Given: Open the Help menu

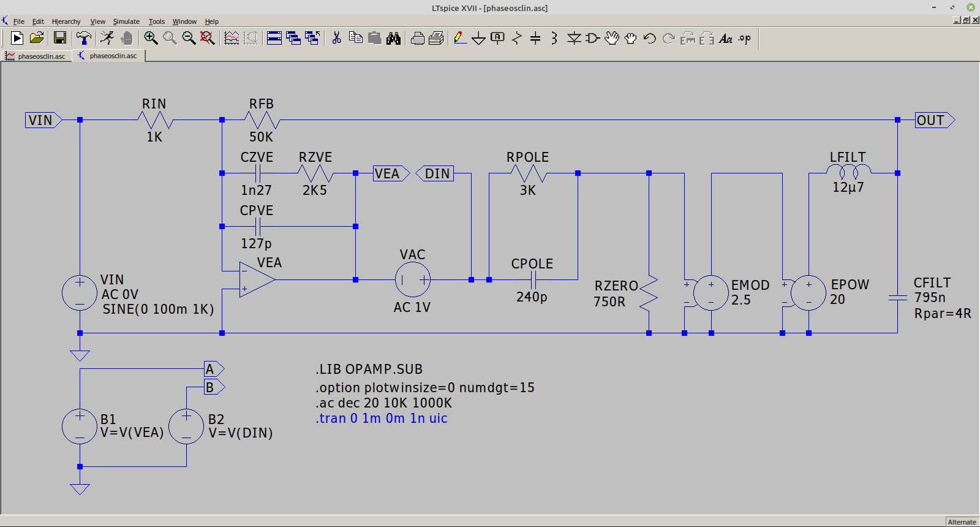Looking at the screenshot, I should [211, 21].
